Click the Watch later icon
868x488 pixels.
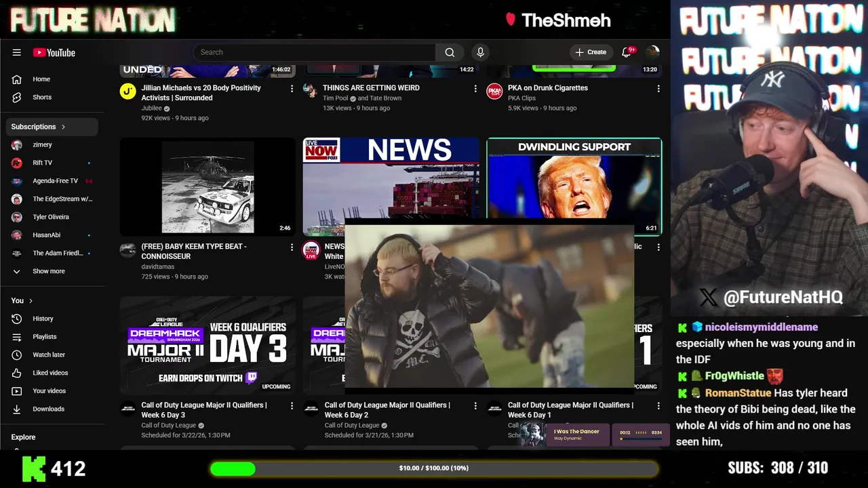coord(17,354)
